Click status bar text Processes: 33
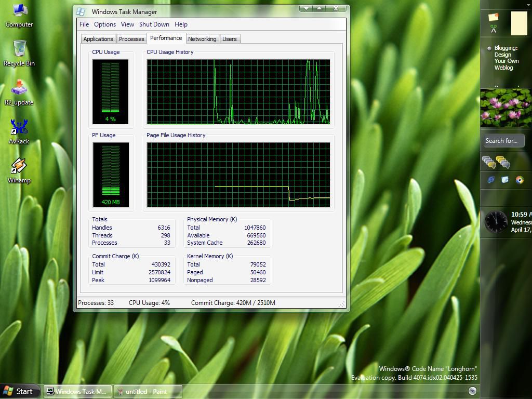Image resolution: width=532 pixels, height=399 pixels. (x=96, y=303)
